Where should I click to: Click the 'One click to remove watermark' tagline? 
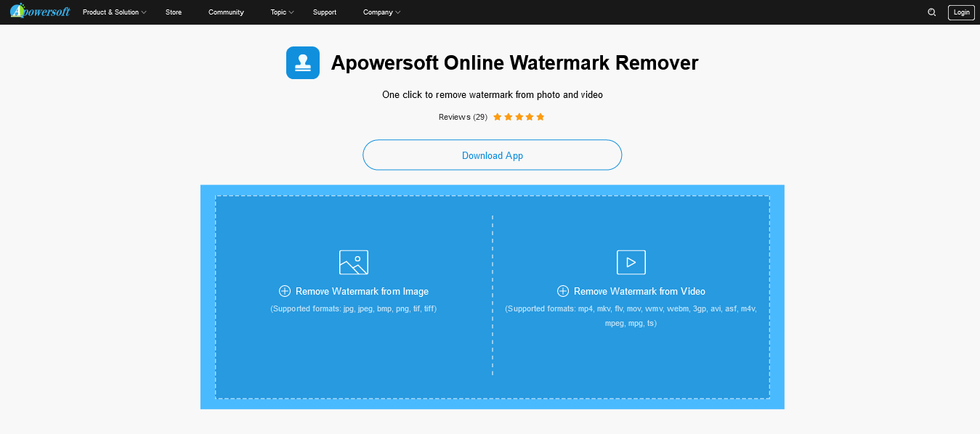coord(493,94)
